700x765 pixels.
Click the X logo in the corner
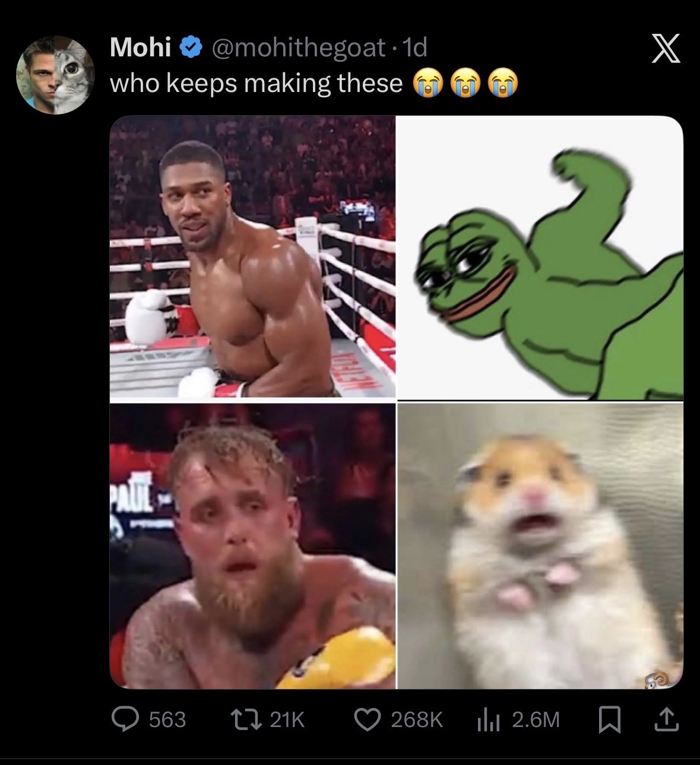pos(666,48)
